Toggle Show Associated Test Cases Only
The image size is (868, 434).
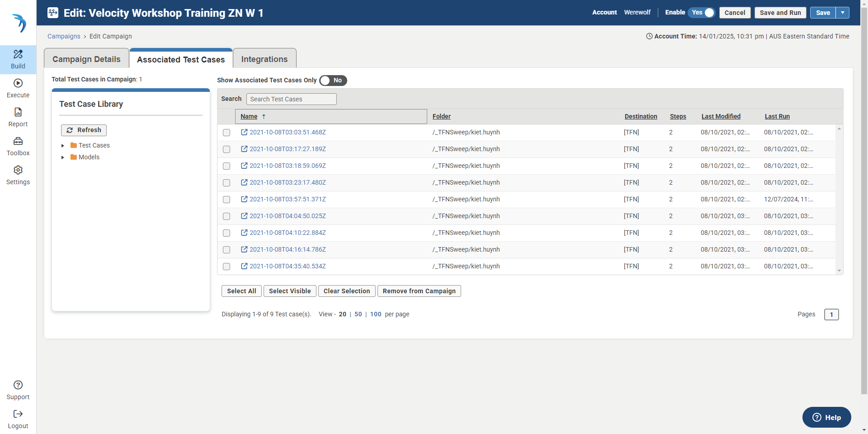pyautogui.click(x=333, y=81)
